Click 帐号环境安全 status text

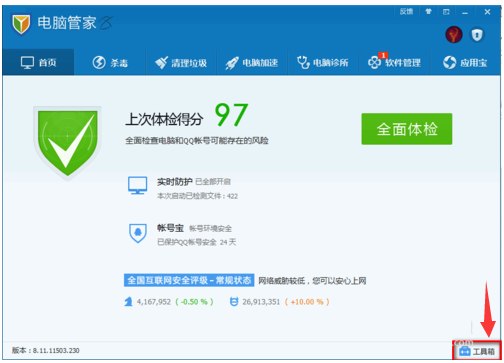pyautogui.click(x=210, y=228)
